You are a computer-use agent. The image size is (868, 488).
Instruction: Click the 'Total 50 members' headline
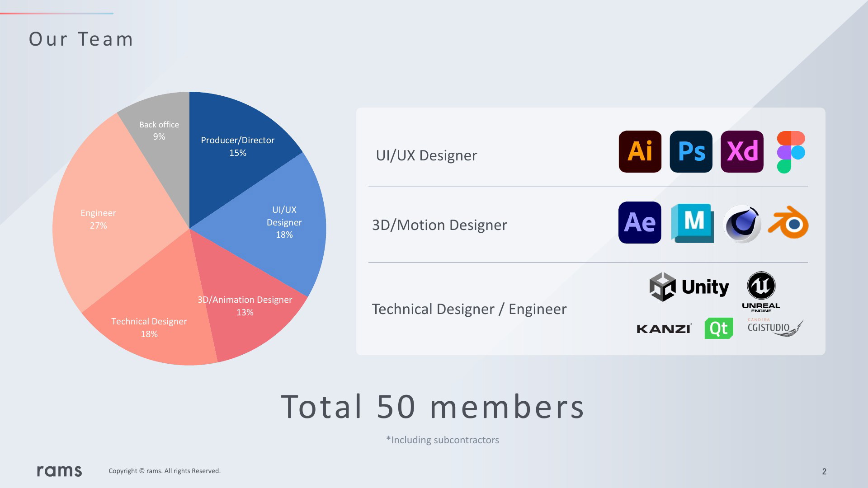(433, 407)
